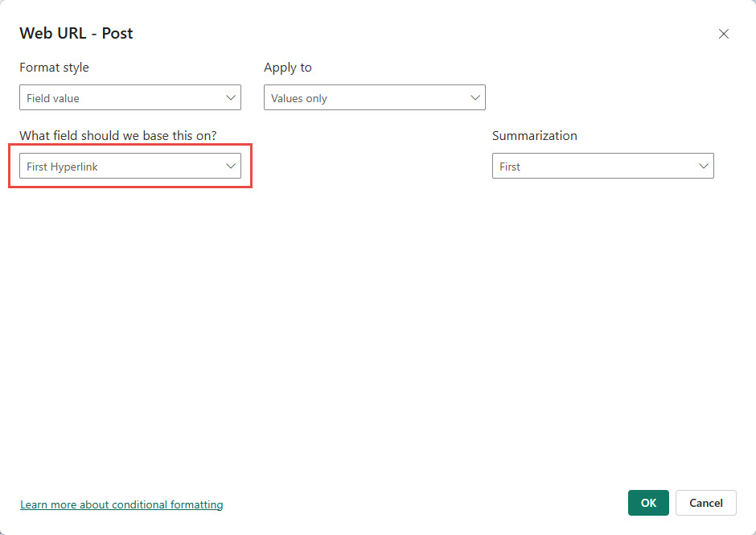Click the What field should we base label
The height and width of the screenshot is (535, 756).
pyautogui.click(x=117, y=136)
